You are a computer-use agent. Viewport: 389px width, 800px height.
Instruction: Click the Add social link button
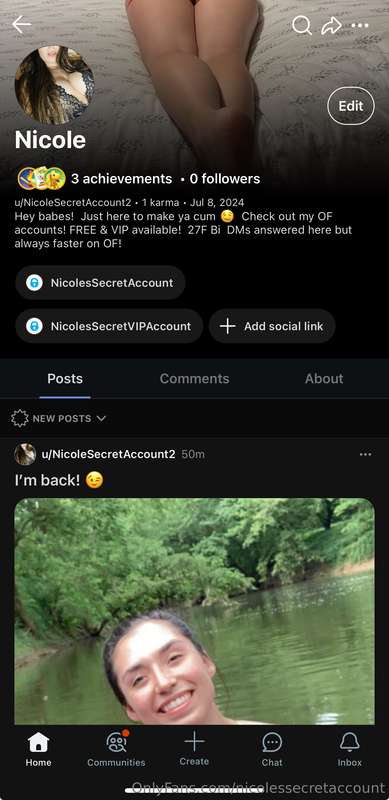[x=272, y=326]
